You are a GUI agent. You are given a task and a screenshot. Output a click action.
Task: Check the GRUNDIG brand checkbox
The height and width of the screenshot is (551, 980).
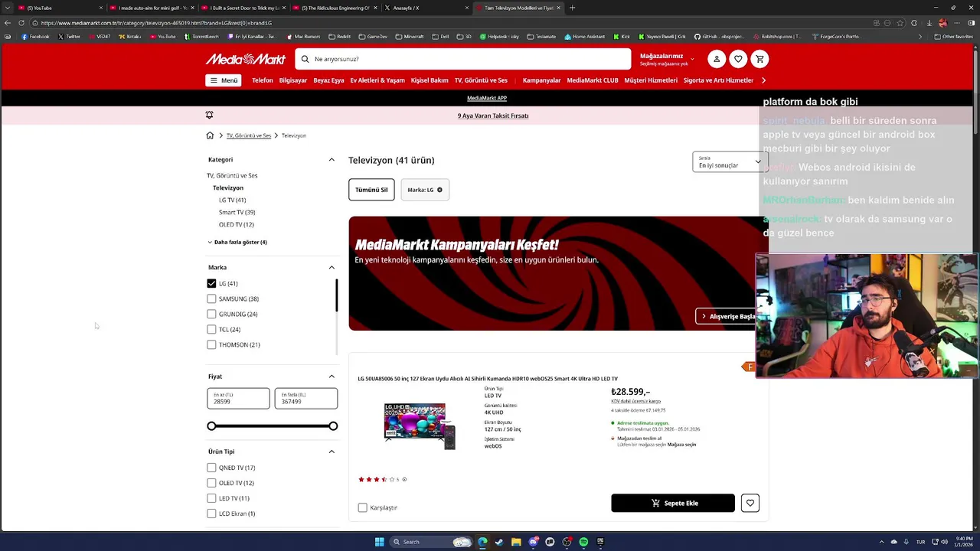point(211,314)
